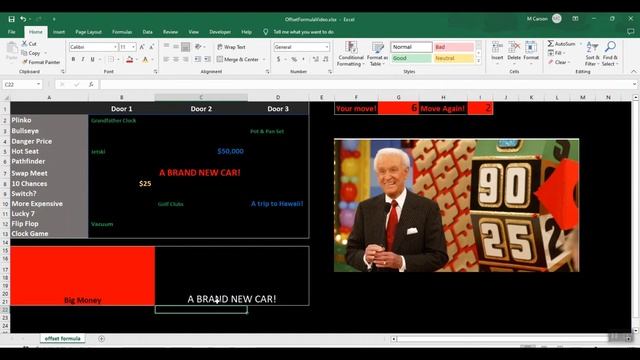Select the red Big Money cell
Image resolution: width=640 pixels, height=360 pixels.
coord(82,276)
